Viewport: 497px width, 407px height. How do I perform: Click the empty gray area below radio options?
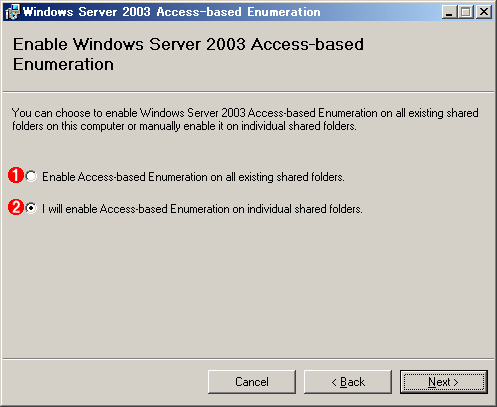pyautogui.click(x=248, y=287)
